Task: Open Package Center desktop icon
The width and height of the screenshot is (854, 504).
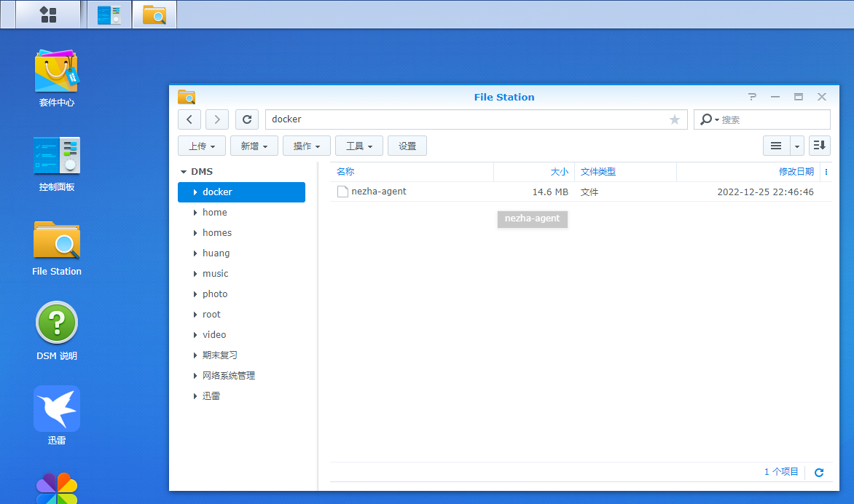Action: [57, 71]
